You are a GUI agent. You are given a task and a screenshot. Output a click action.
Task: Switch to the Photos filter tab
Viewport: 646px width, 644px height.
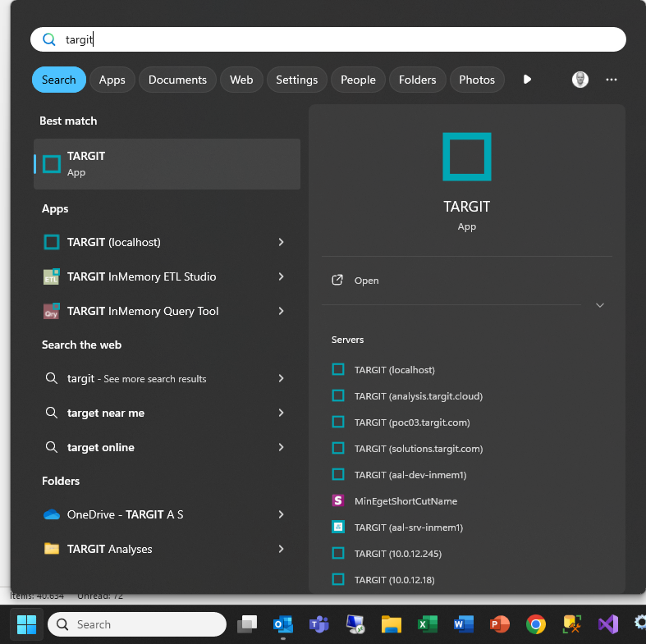(477, 80)
